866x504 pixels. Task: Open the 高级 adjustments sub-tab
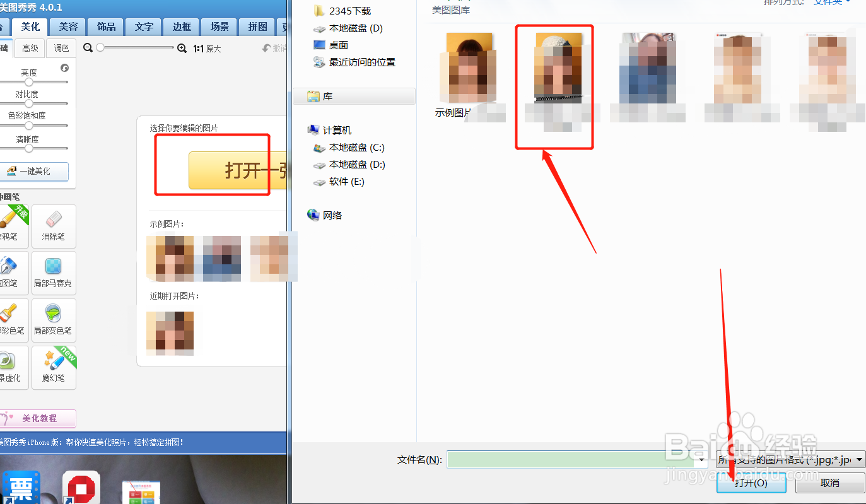pos(30,49)
